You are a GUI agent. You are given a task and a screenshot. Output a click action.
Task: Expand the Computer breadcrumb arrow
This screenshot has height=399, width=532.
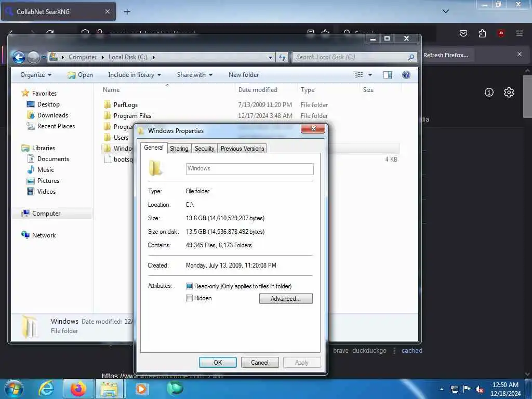pos(103,57)
